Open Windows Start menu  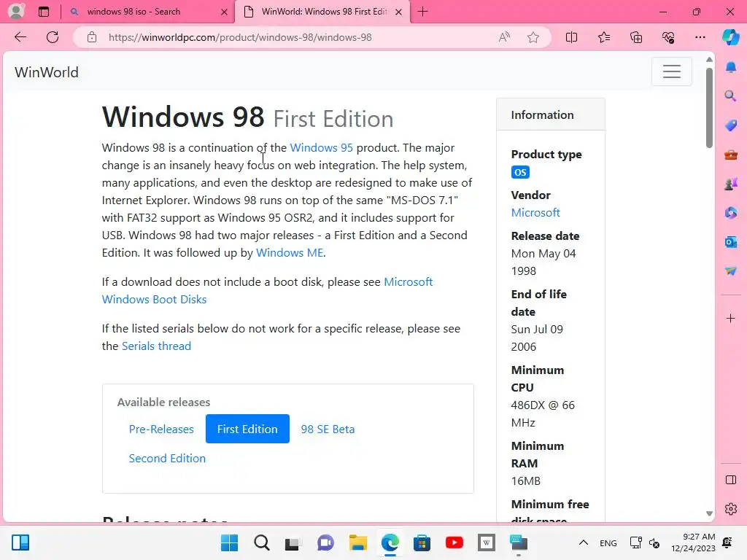coord(229,542)
